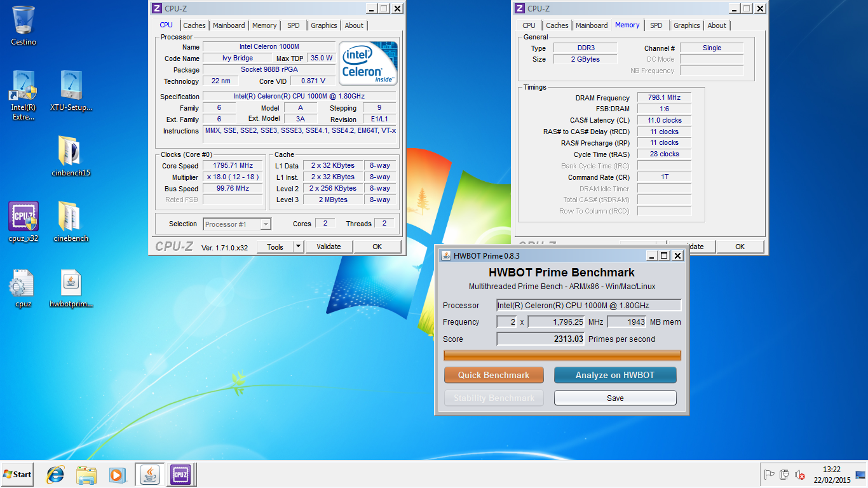Click the Name field Intel Celeron 1000M
Screen dimensions: 868x488
pos(269,46)
